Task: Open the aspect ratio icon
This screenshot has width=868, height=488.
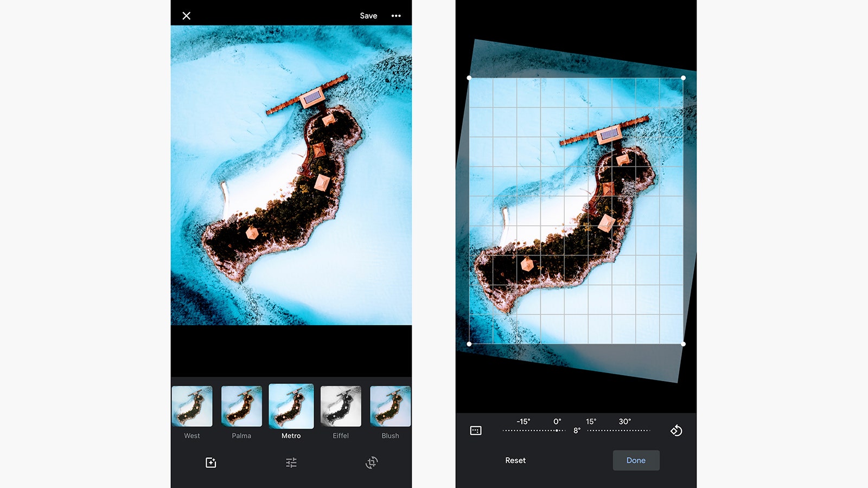Action: [476, 431]
